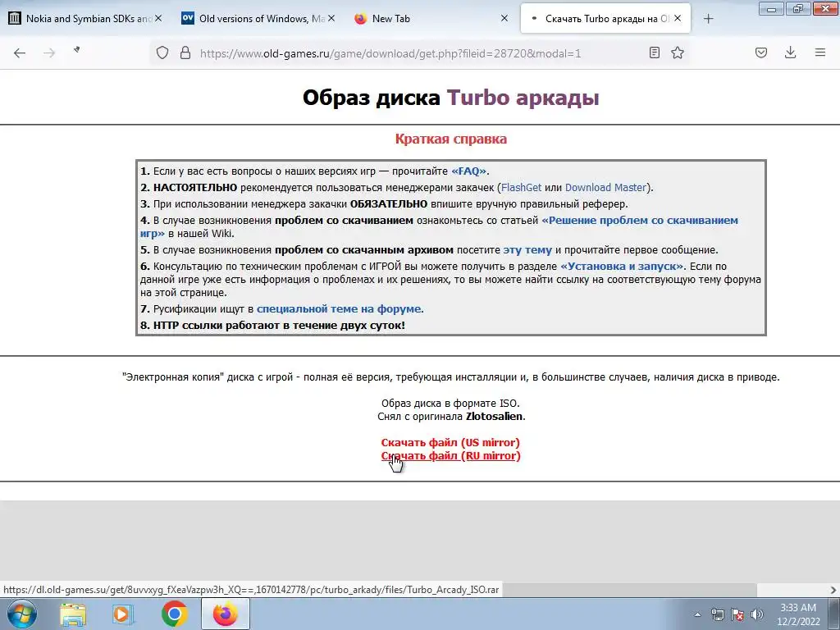
Task: Follow the Download Master link
Action: pos(605,188)
